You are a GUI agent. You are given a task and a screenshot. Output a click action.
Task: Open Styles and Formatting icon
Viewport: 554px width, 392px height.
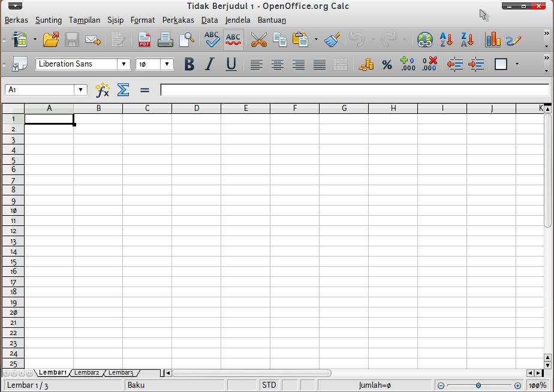[19, 64]
